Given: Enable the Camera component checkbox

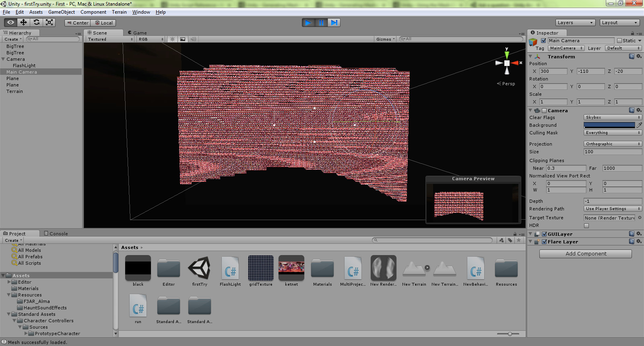Looking at the screenshot, I should point(544,111).
